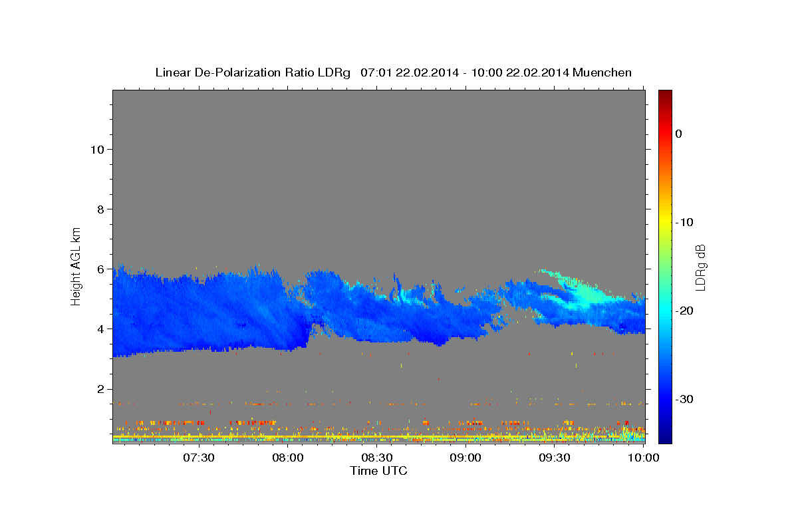Click the colorbar value label -30
This screenshot has height=532, width=798.
[685, 399]
